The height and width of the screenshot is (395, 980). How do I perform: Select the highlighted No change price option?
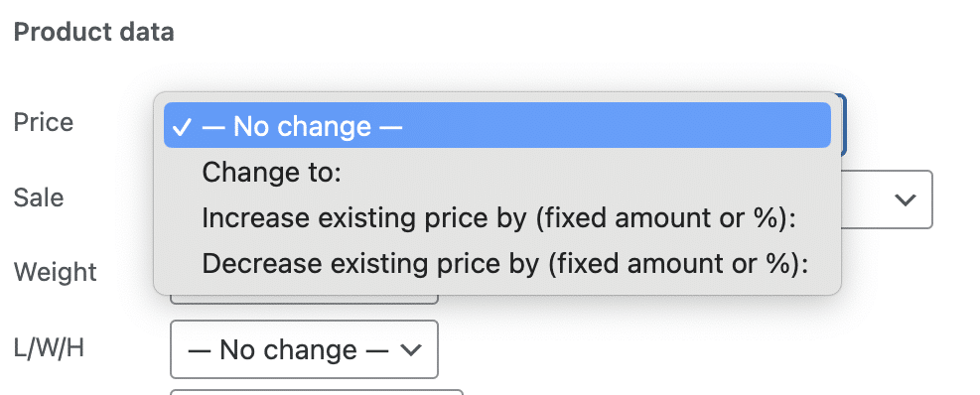coord(496,126)
